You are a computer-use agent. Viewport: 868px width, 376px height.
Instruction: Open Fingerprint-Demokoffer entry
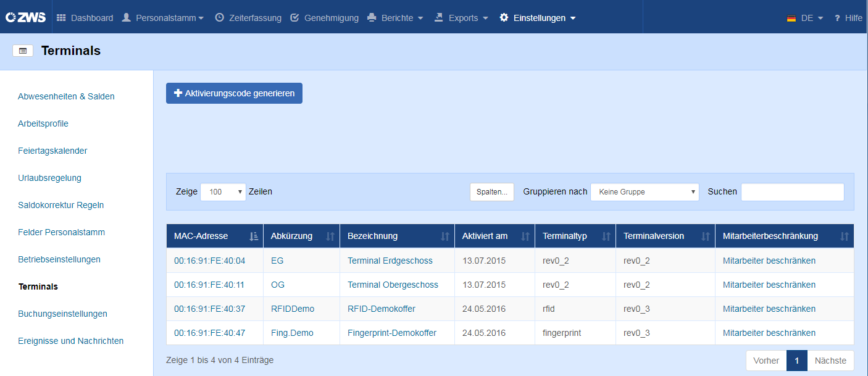click(x=392, y=333)
